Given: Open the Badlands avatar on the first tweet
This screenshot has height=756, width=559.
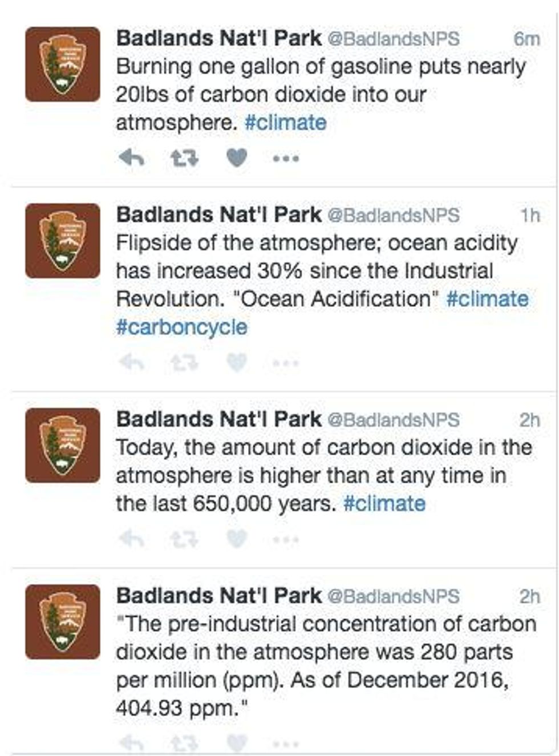Looking at the screenshot, I should coord(63,64).
